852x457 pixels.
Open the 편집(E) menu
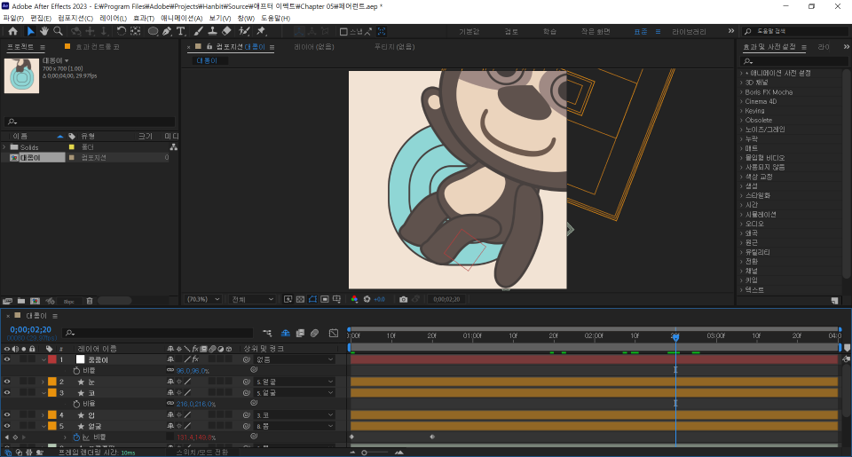(41, 18)
